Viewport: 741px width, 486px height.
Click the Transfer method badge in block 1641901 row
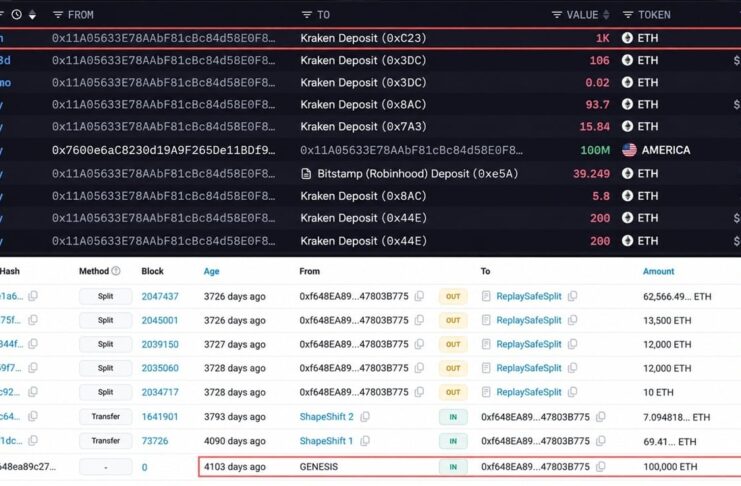pos(105,417)
